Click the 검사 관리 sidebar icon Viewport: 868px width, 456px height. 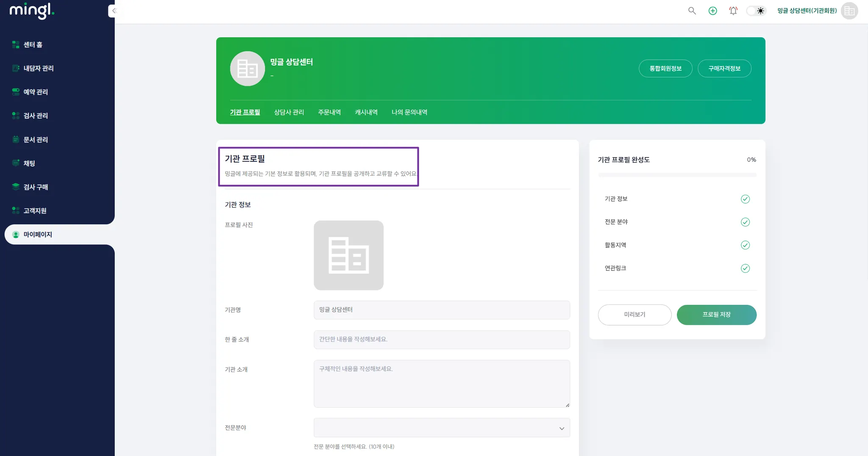[16, 116]
